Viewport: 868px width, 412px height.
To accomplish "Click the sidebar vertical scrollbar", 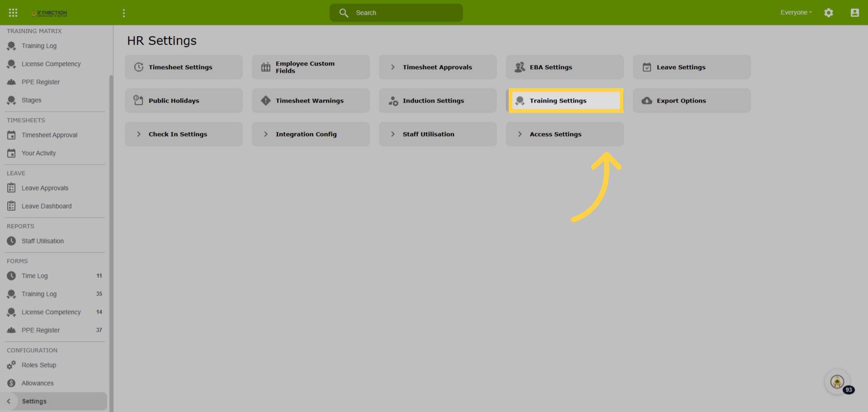I will [x=111, y=243].
